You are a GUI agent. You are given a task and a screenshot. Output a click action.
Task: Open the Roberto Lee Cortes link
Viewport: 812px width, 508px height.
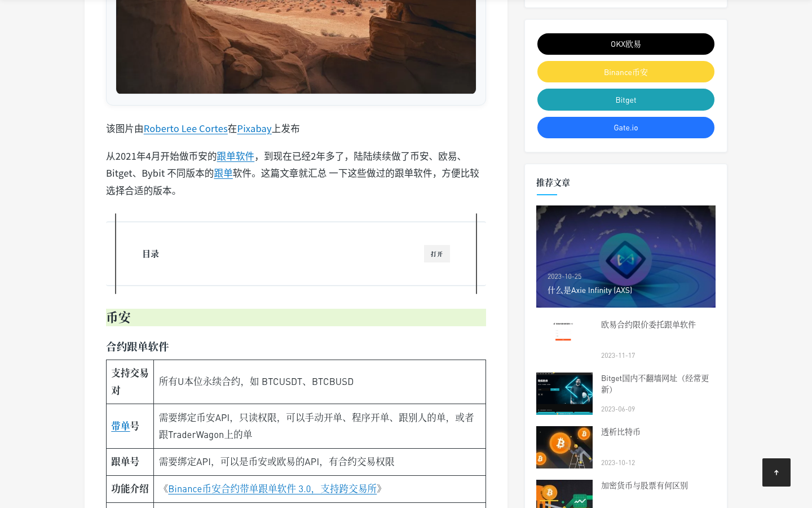186,129
